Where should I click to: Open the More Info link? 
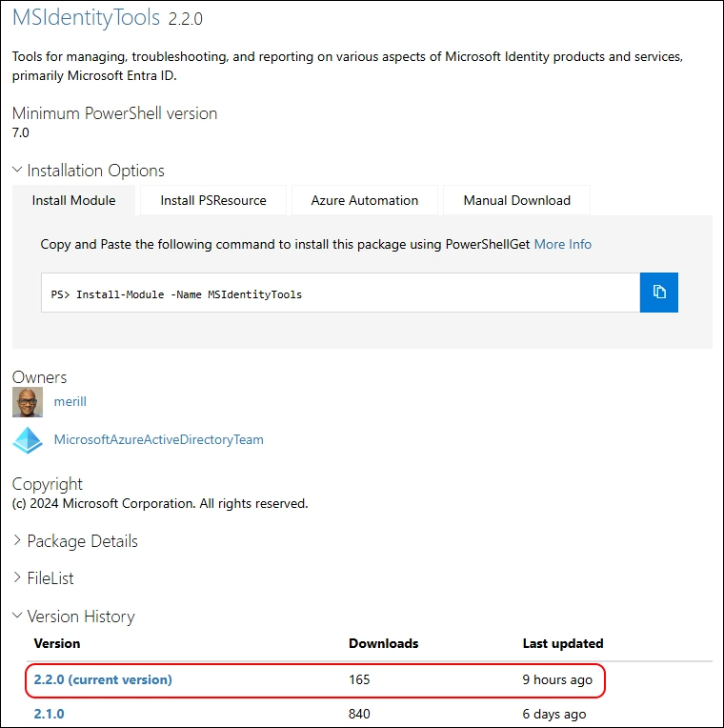562,244
